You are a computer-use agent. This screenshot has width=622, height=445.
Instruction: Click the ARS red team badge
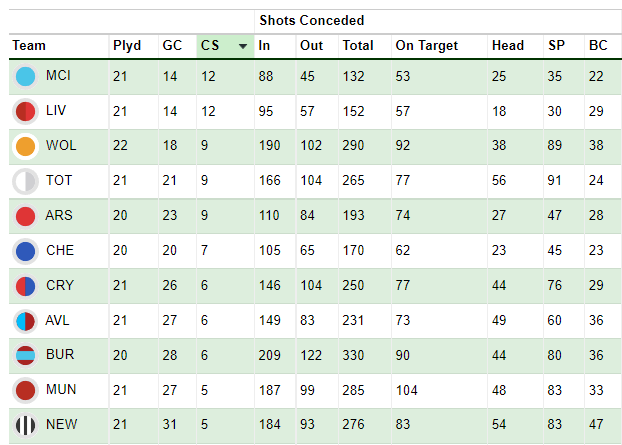(x=25, y=216)
